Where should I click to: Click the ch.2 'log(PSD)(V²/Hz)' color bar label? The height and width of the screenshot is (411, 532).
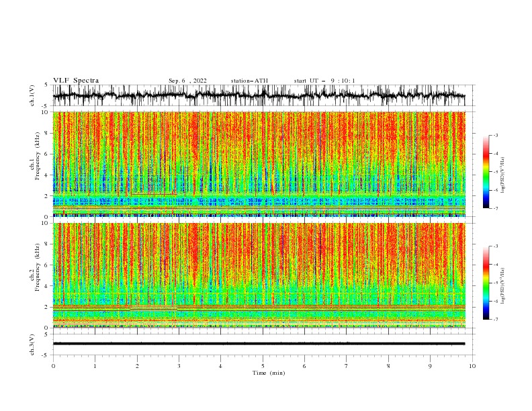pos(503,286)
